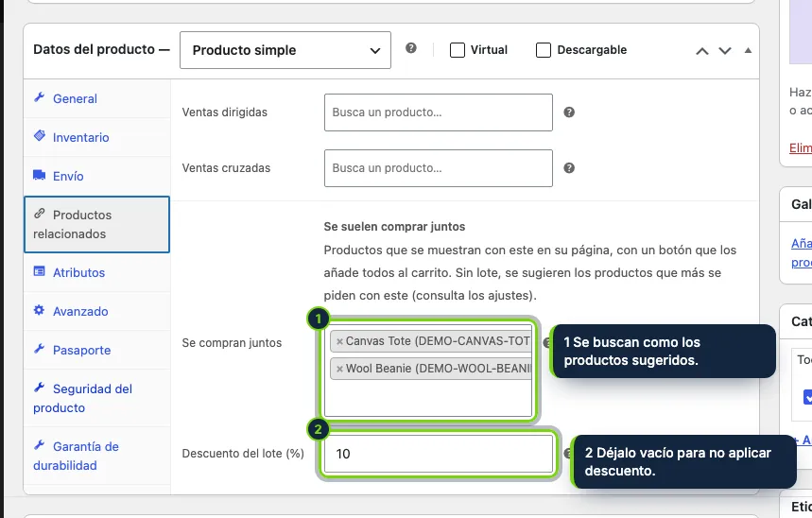Viewport: 812px width, 518px height.
Task: Open the Atributos tab
Action: pyautogui.click(x=96, y=272)
